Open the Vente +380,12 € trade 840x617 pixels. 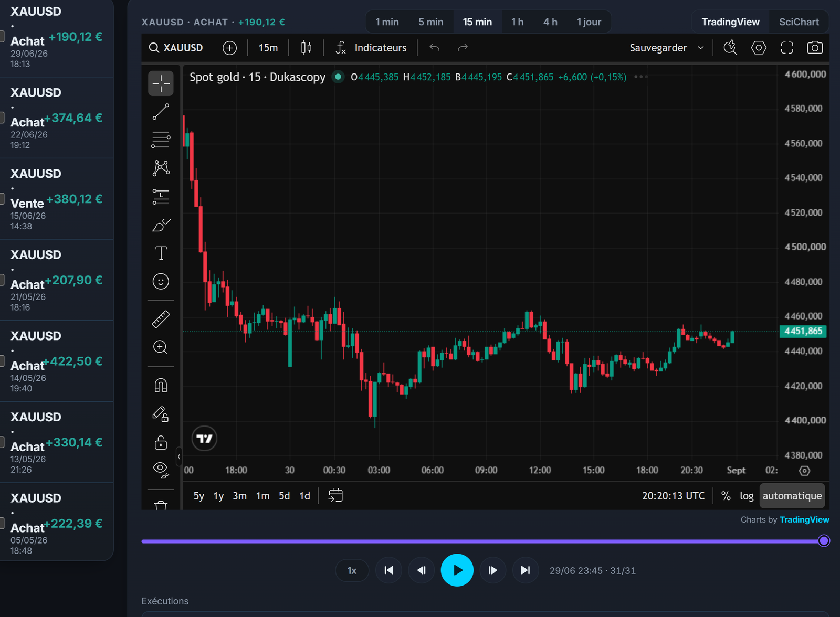point(56,199)
